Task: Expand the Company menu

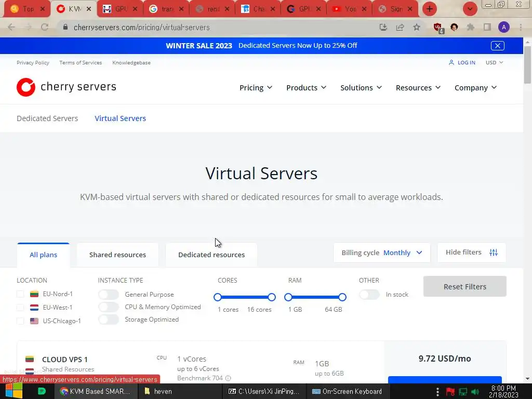Action: click(475, 87)
